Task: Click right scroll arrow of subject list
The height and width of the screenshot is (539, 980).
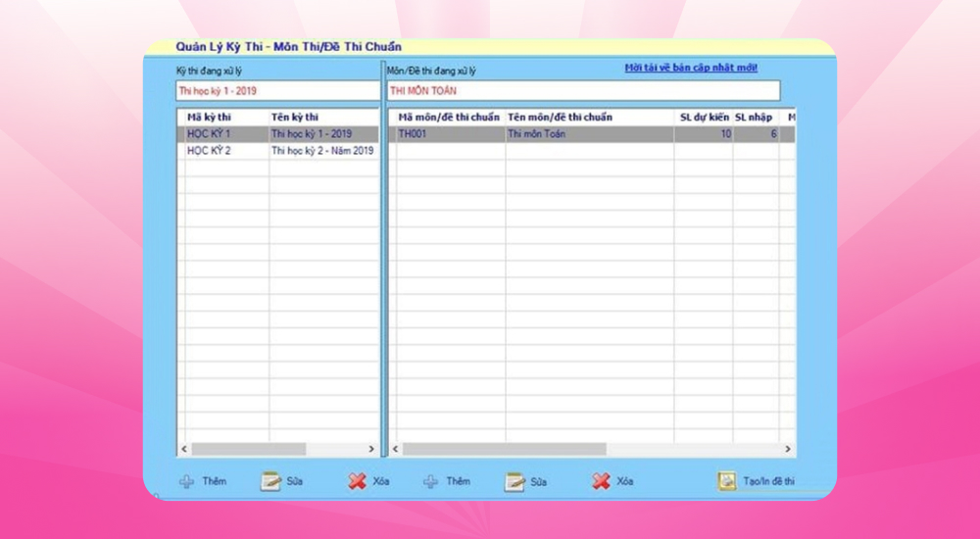Action: 788,449
